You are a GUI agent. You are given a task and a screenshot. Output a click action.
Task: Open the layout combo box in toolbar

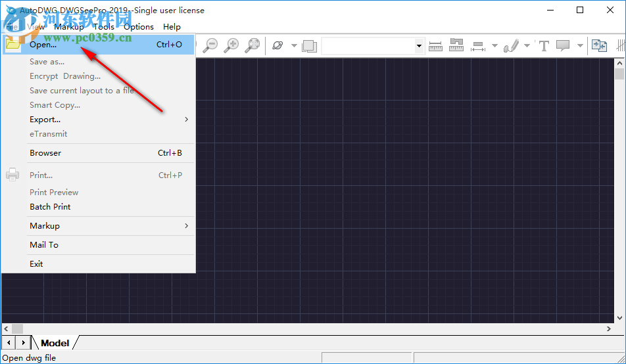coord(372,46)
